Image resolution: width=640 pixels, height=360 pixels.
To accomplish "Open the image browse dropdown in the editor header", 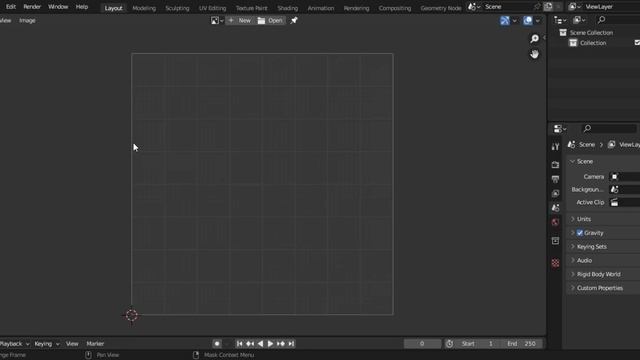I will 217,20.
